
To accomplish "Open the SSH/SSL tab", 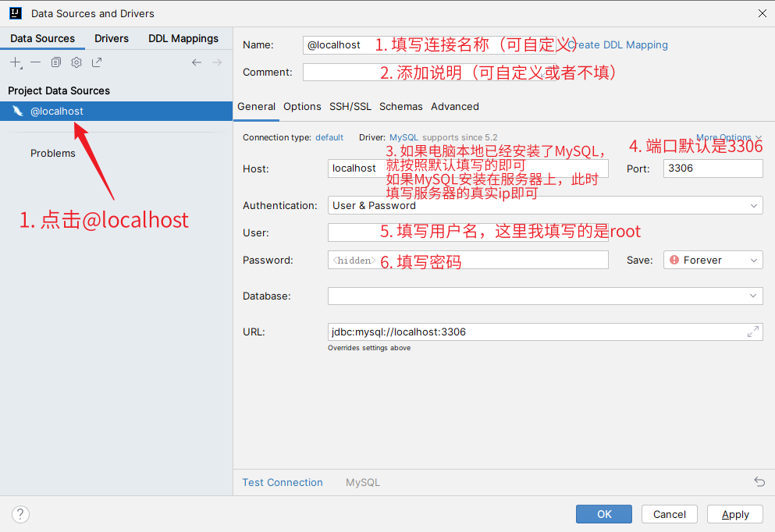I will coord(350,106).
